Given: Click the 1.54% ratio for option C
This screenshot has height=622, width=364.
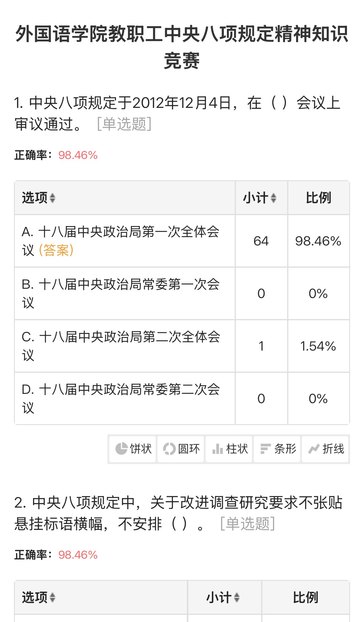Looking at the screenshot, I should [318, 346].
